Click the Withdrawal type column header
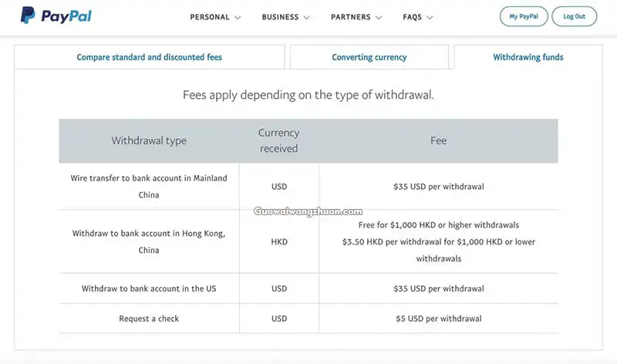This screenshot has height=364, width=617. [x=149, y=140]
